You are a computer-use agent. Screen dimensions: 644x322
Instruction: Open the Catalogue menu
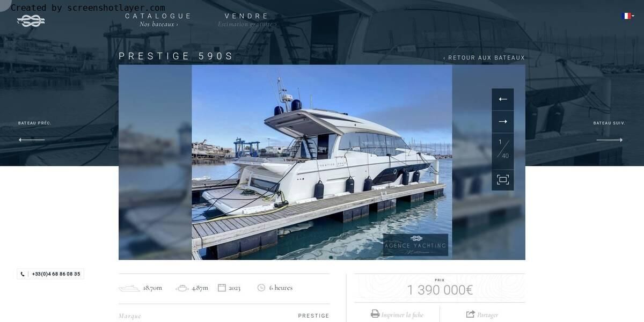158,16
